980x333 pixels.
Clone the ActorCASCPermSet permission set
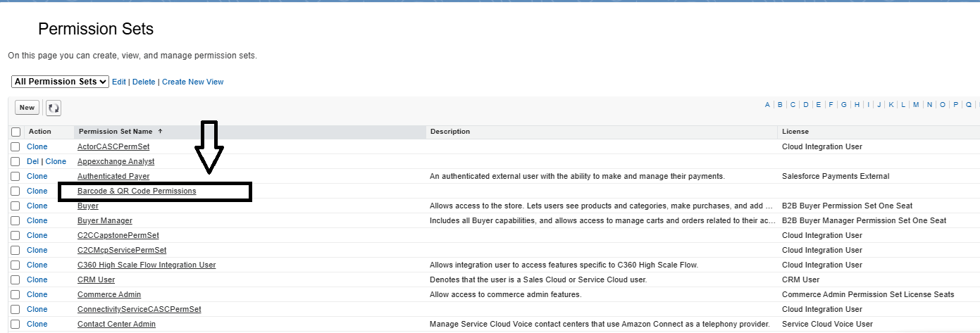(x=37, y=146)
